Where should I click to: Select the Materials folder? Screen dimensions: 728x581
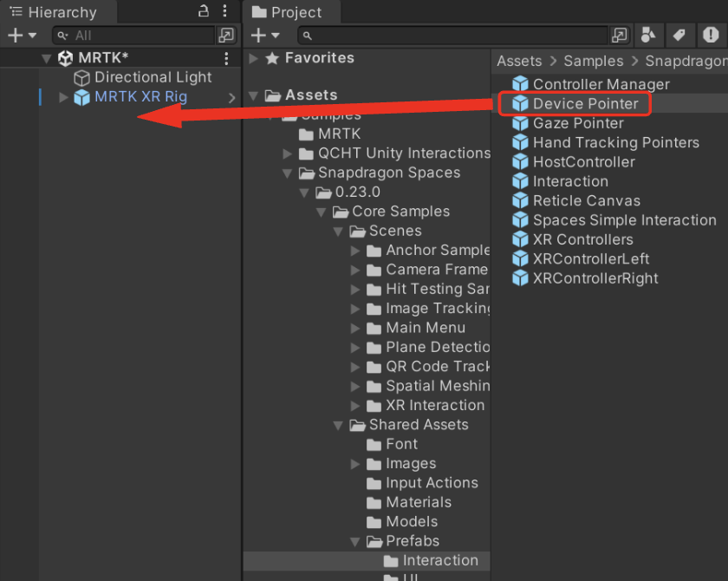pyautogui.click(x=409, y=502)
